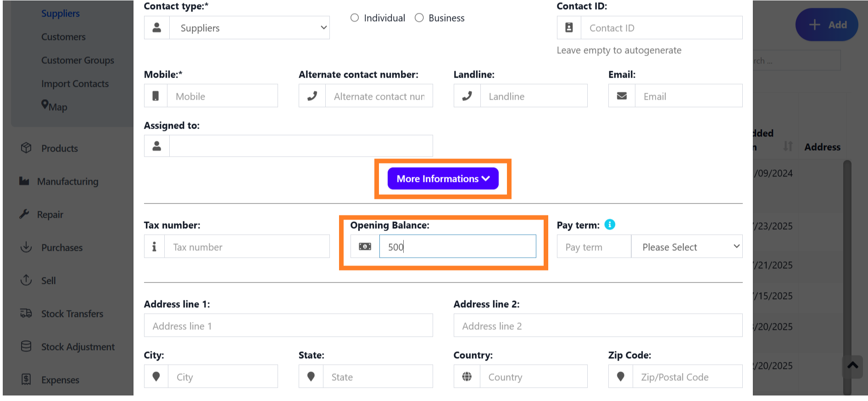
Task: Click the Contact ID address book icon
Action: pyautogui.click(x=569, y=28)
